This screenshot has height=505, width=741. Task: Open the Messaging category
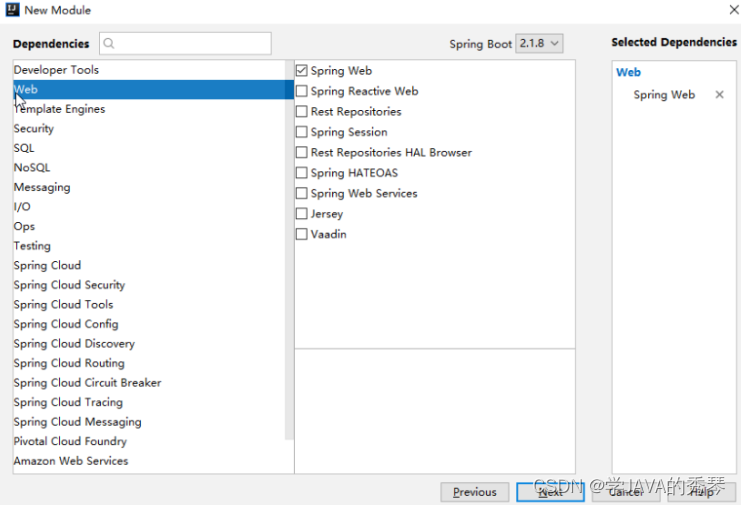click(x=149, y=187)
